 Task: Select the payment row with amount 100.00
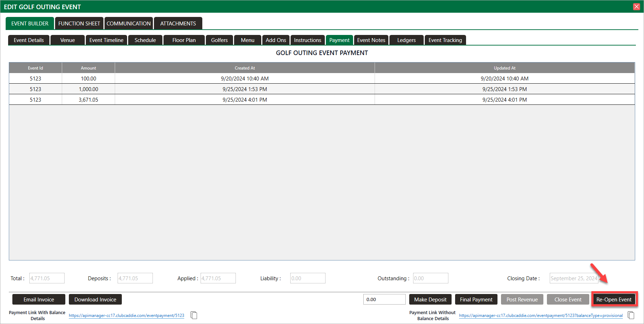322,78
